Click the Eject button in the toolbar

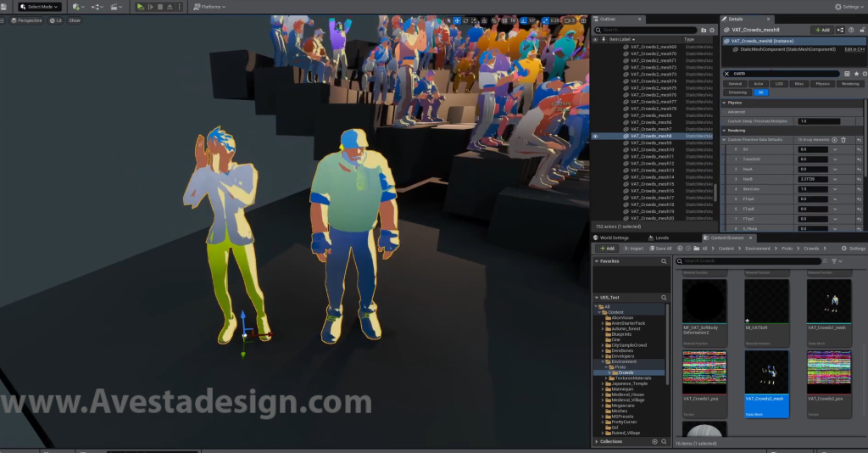click(170, 7)
